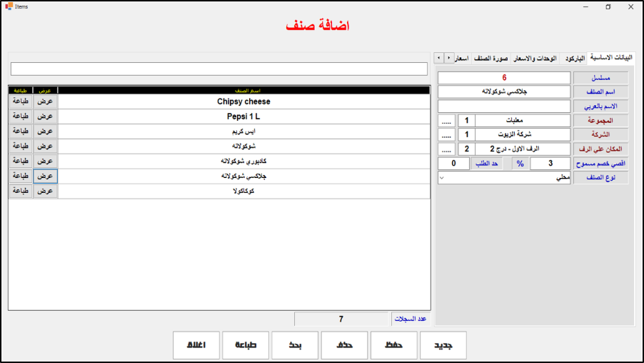Click the حذف delete button
The width and height of the screenshot is (644, 363).
[x=345, y=345]
